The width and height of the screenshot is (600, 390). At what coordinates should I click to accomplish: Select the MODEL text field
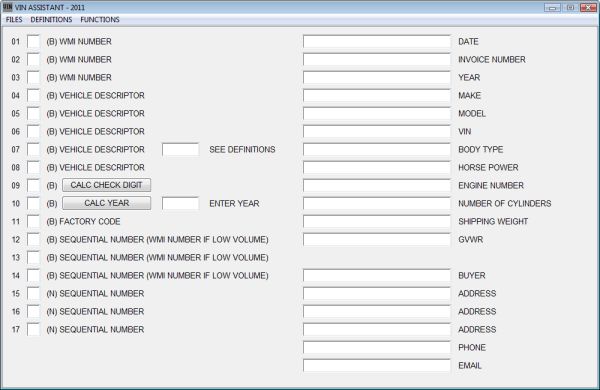[377, 113]
